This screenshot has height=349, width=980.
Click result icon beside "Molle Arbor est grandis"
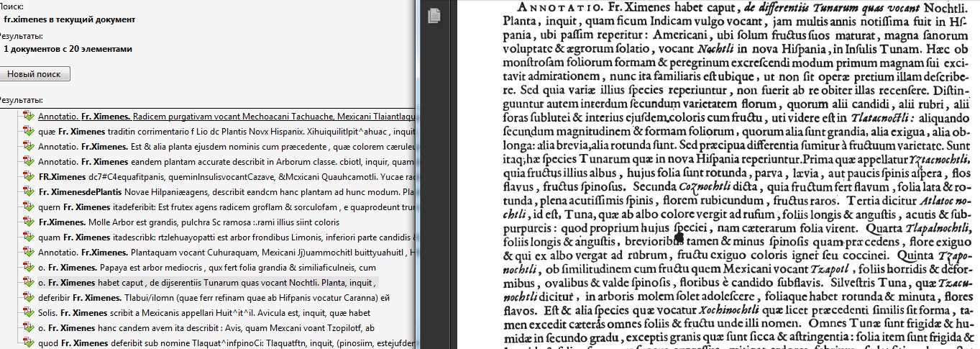coord(29,222)
